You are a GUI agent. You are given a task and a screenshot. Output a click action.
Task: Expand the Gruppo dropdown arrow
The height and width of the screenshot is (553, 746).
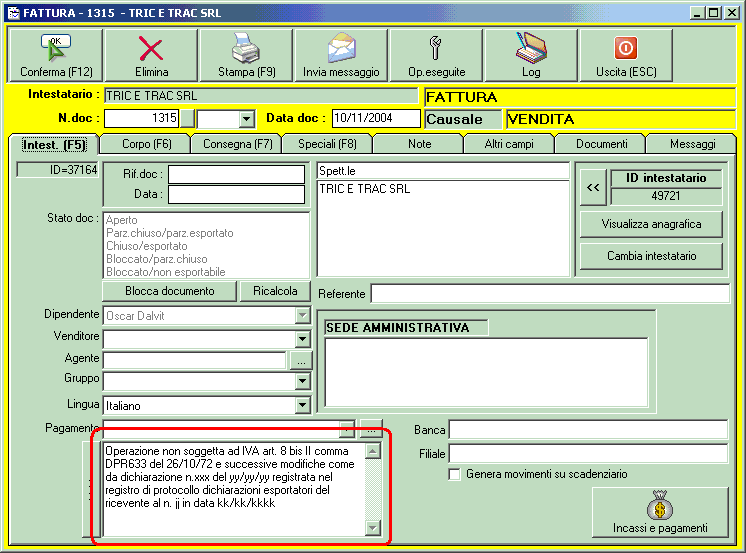click(x=302, y=381)
